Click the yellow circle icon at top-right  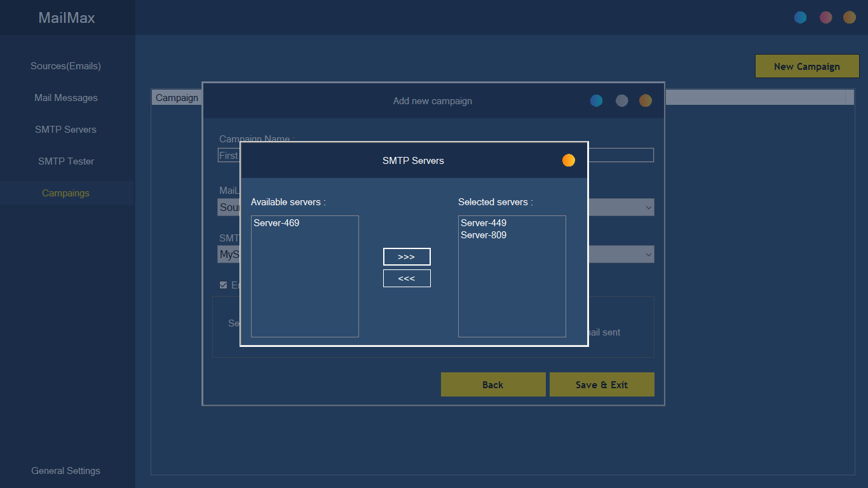click(850, 17)
